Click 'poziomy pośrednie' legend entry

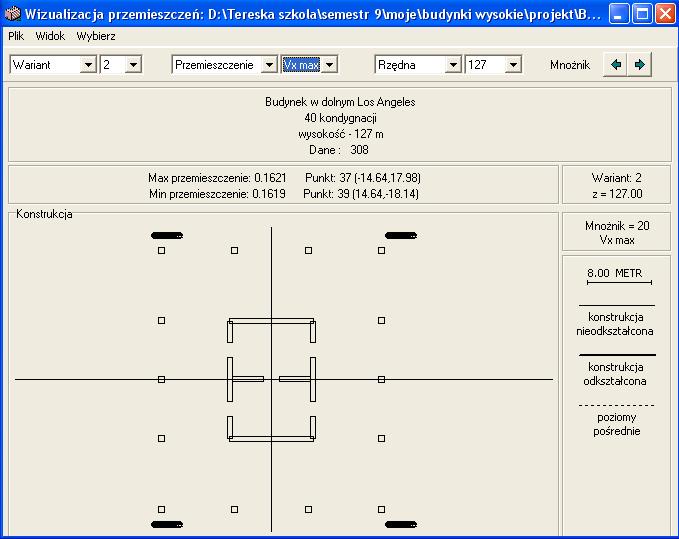coord(616,424)
